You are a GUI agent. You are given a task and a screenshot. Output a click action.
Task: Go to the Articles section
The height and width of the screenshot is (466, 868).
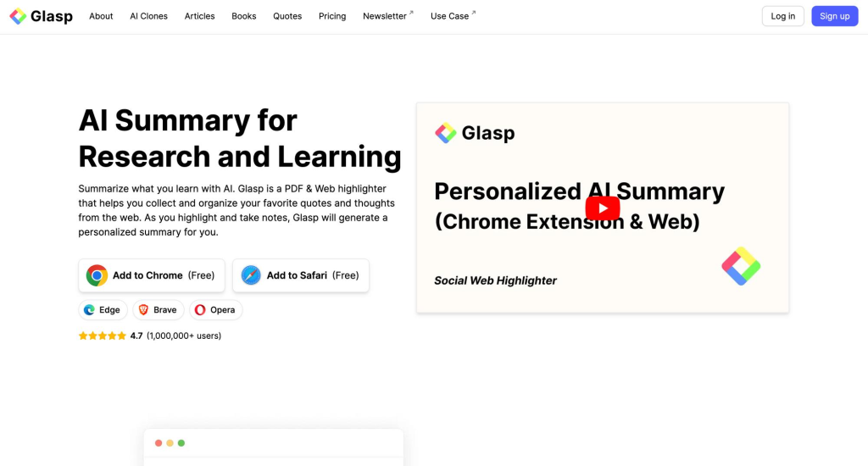(x=199, y=16)
